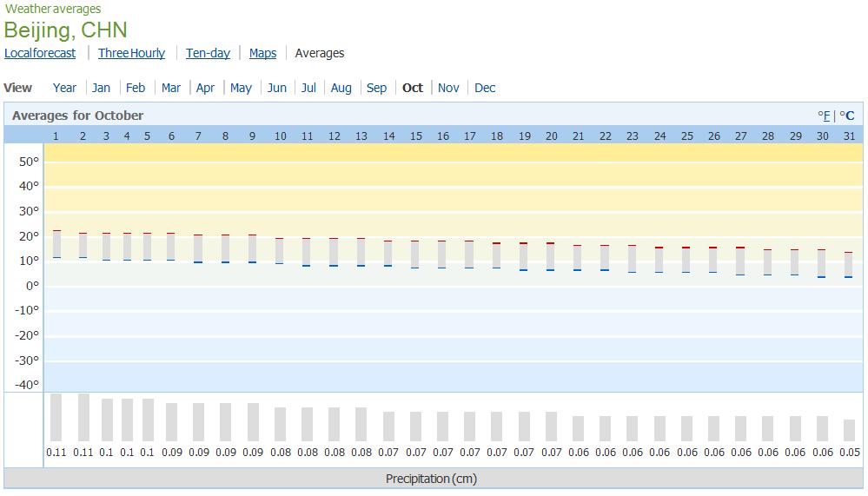868x496 pixels.
Task: Open the Local forecast link
Action: (x=40, y=53)
